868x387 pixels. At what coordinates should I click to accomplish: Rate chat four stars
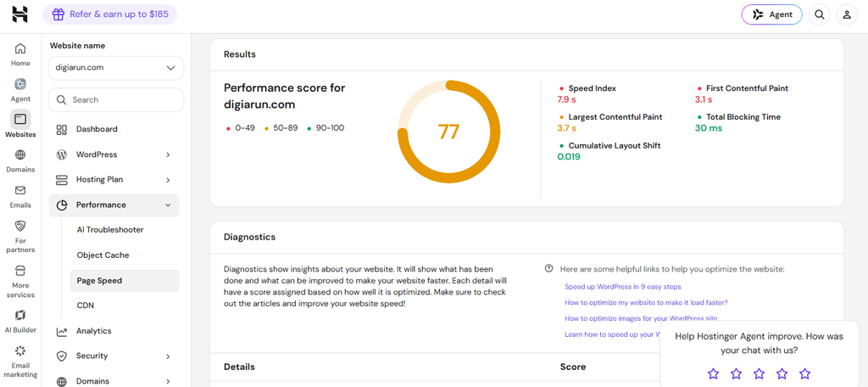point(782,373)
